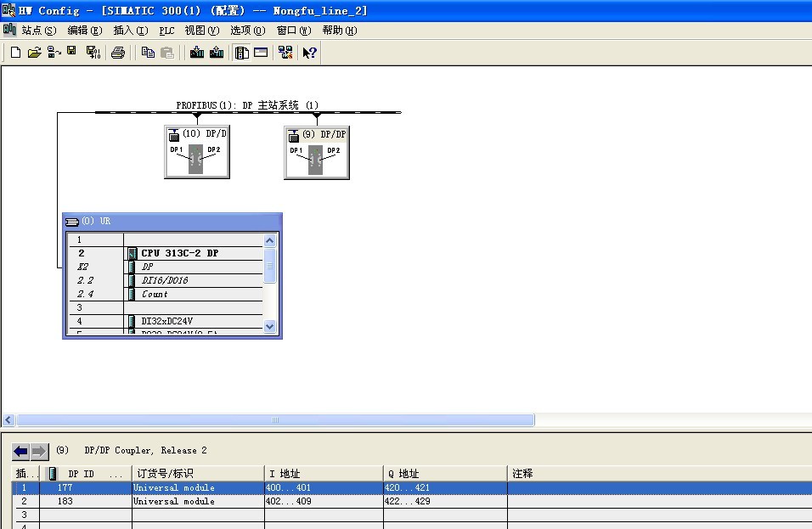Open the 视图(V) menu

202,31
